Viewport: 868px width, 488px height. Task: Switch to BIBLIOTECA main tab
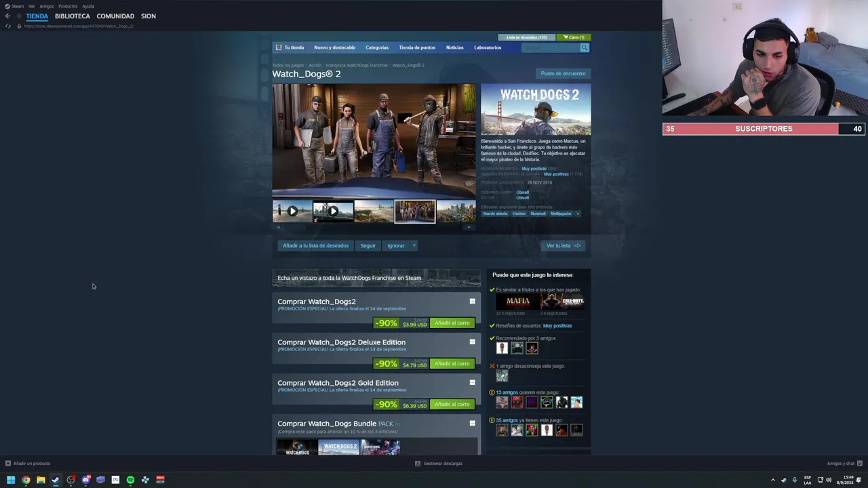[x=73, y=16]
